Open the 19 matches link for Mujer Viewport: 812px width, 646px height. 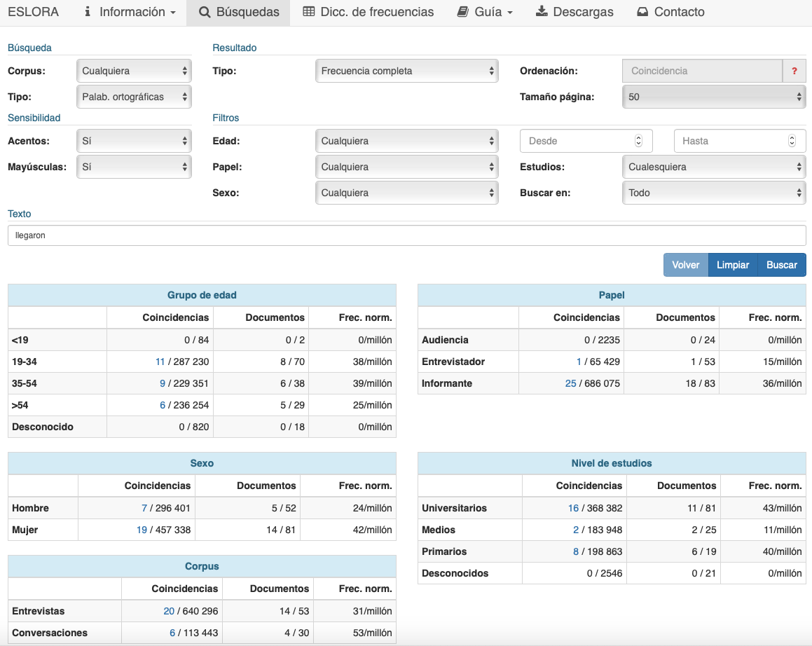point(142,530)
